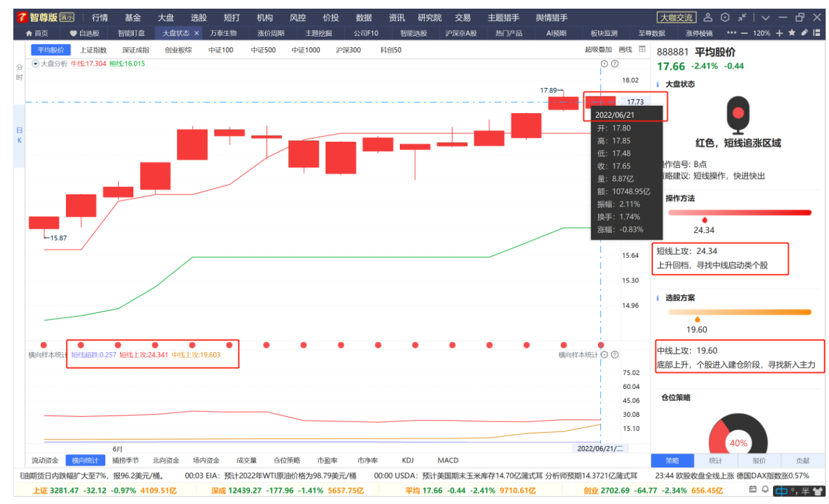Viewport: 829px width, 504px height.
Task: Open the 短打 menu
Action: pyautogui.click(x=231, y=18)
